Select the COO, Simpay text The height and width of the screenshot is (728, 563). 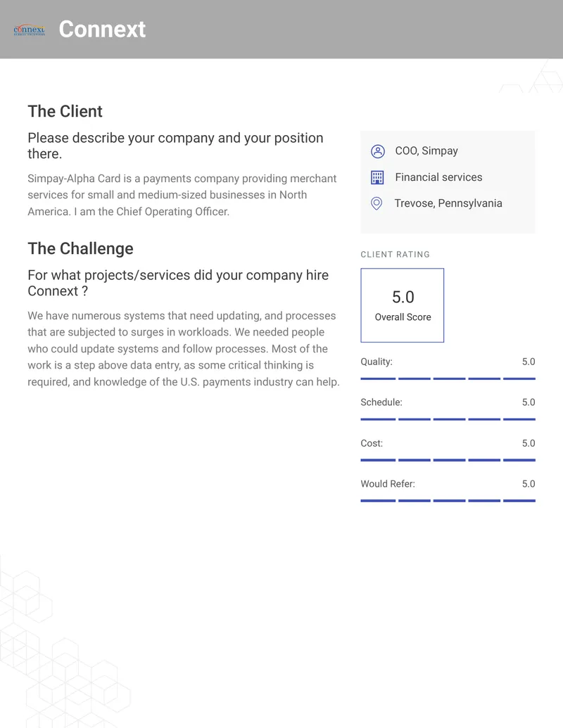click(426, 151)
